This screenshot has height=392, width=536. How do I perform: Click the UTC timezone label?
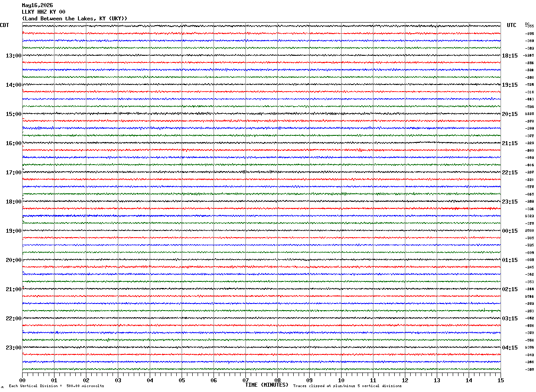coord(512,25)
